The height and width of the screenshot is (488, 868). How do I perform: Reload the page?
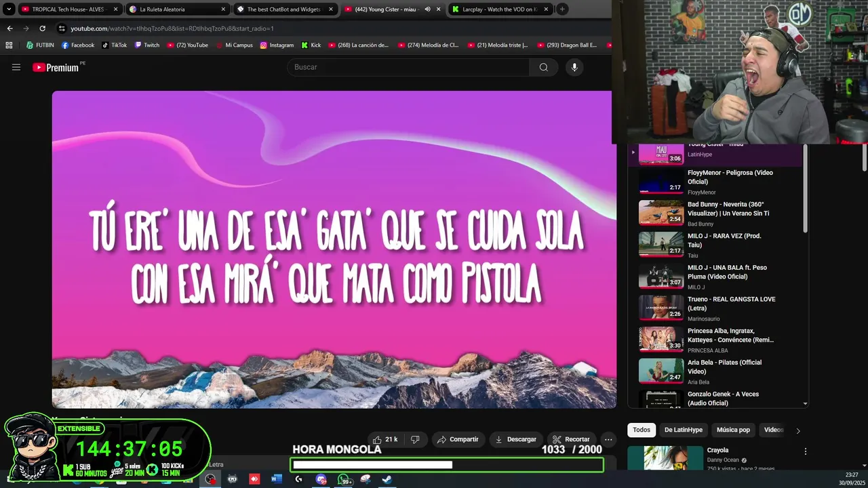(42, 28)
